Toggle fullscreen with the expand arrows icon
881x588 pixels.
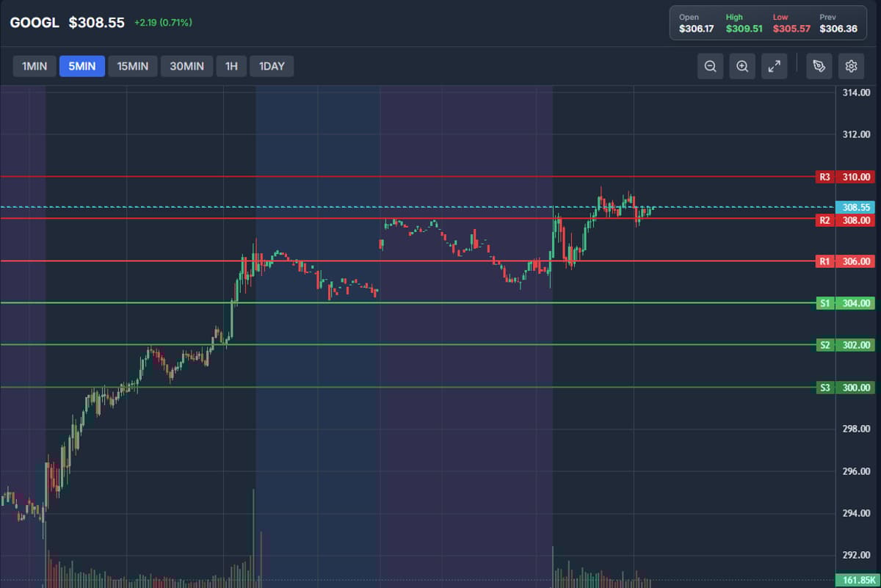(x=774, y=66)
